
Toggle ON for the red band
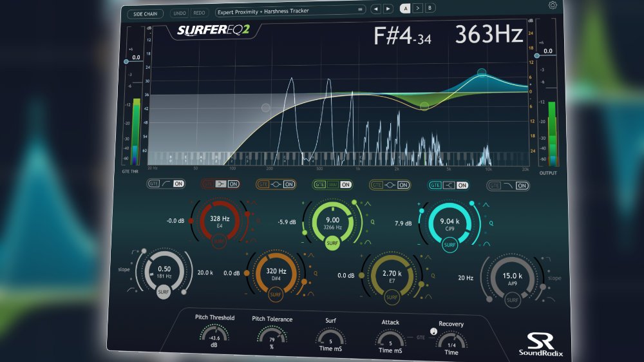233,184
